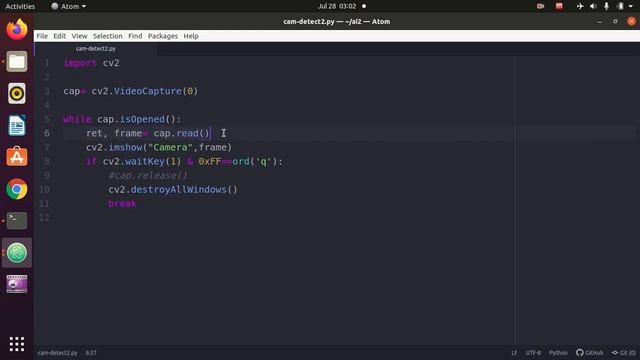The width and height of the screenshot is (640, 360).
Task: Open the Selection menu
Action: point(108,36)
